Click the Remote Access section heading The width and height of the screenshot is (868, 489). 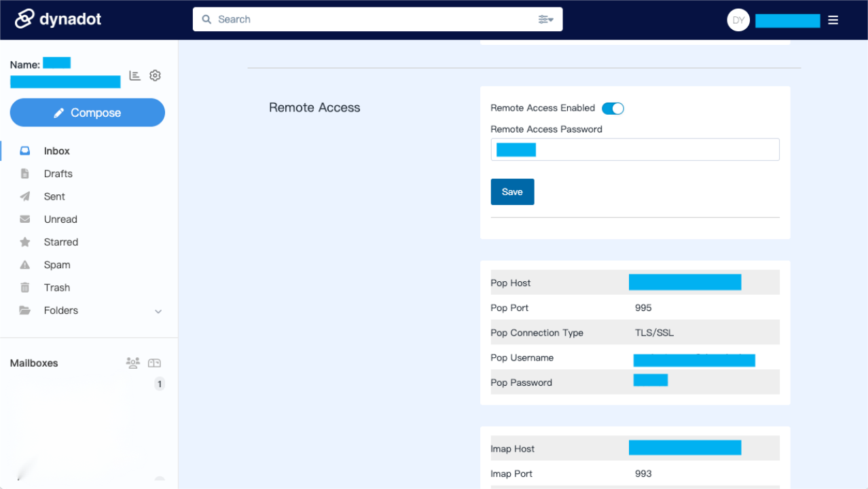click(314, 107)
